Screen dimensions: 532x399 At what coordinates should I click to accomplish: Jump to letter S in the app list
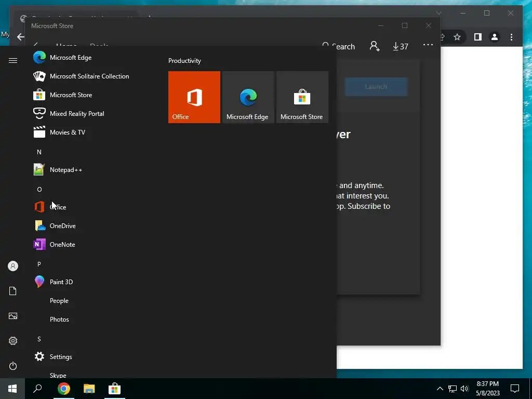[x=39, y=339]
